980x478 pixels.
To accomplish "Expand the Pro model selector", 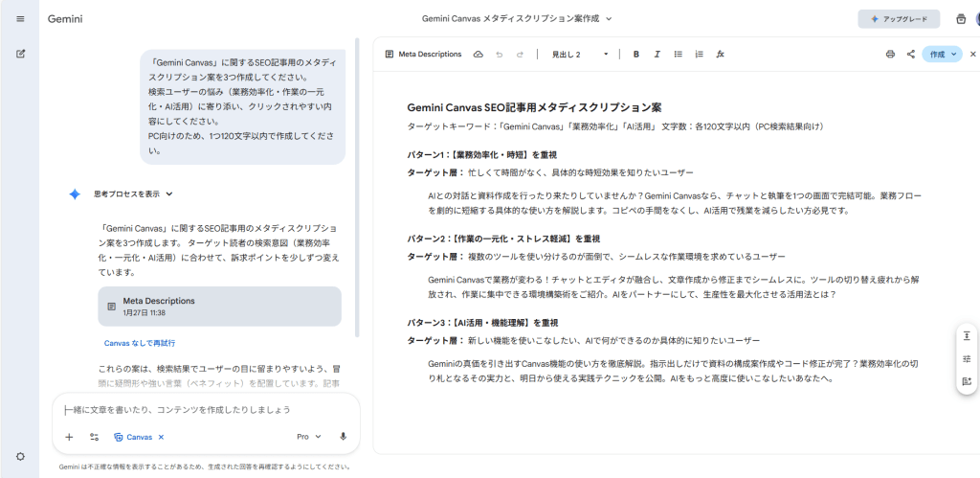I will pyautogui.click(x=308, y=437).
